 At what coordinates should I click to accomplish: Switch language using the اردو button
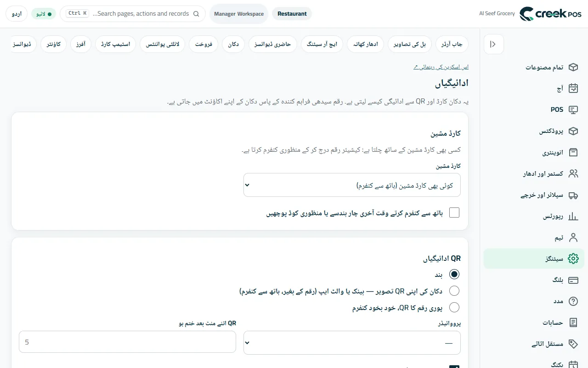(17, 14)
